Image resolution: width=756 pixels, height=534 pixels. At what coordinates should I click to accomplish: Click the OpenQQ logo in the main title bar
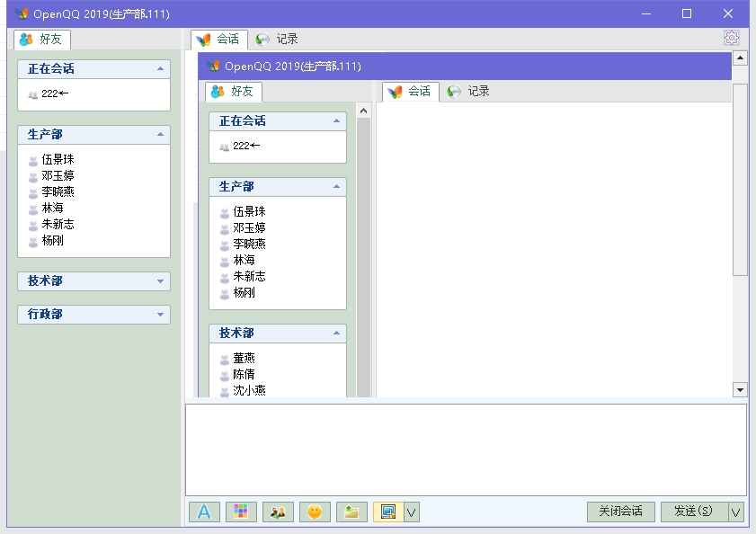[x=22, y=13]
